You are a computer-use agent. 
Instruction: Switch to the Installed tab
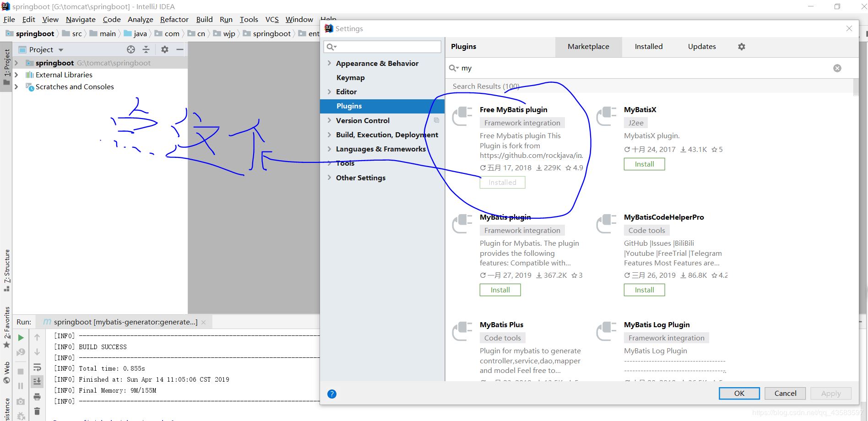[649, 47]
